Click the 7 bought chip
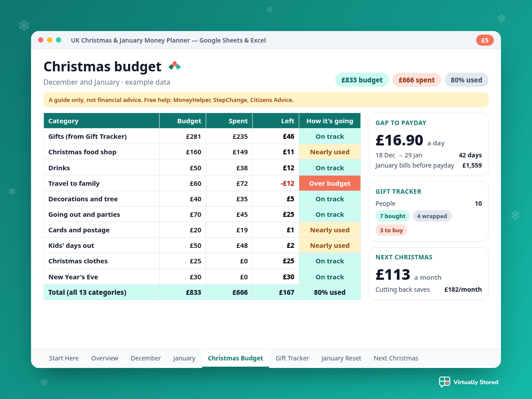 pos(393,216)
